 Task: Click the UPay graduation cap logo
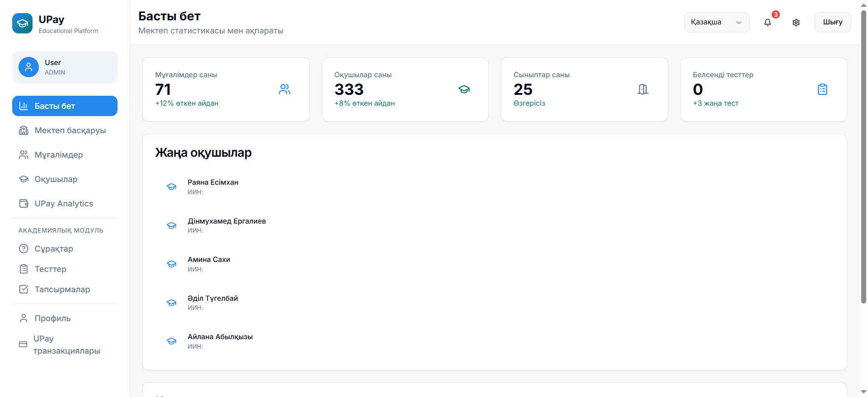[22, 23]
